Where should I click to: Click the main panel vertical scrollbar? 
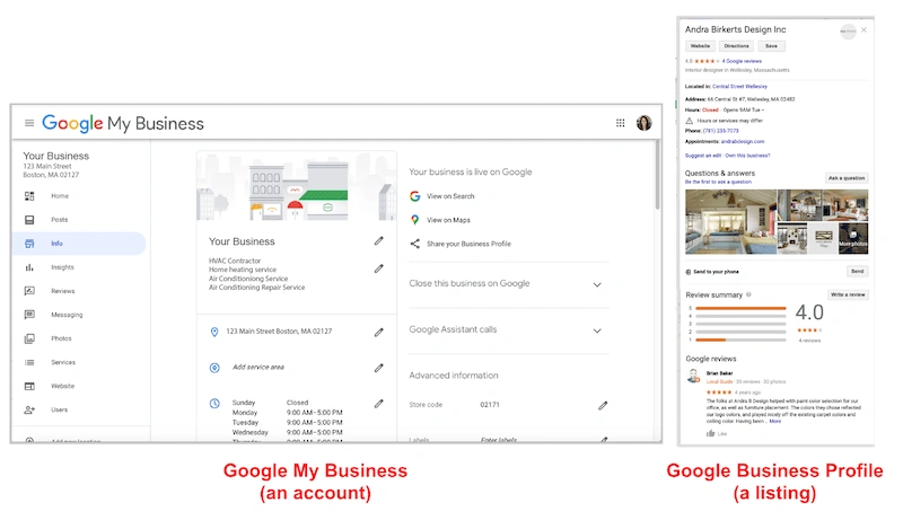(x=657, y=175)
